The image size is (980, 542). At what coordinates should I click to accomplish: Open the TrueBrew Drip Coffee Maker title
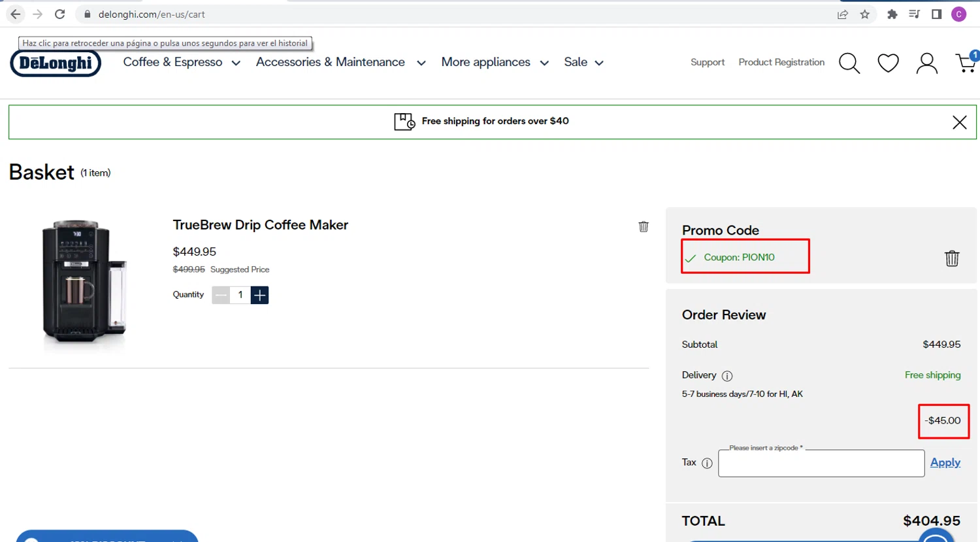click(x=260, y=225)
